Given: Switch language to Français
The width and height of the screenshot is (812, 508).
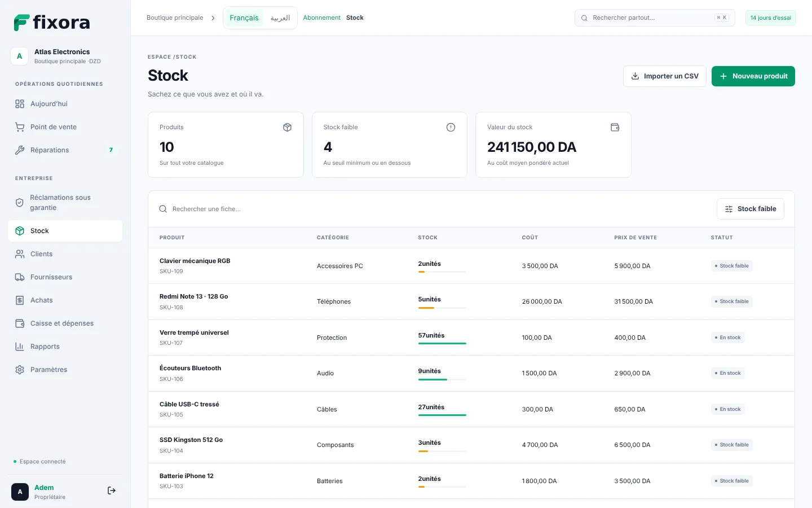Looking at the screenshot, I should point(244,18).
